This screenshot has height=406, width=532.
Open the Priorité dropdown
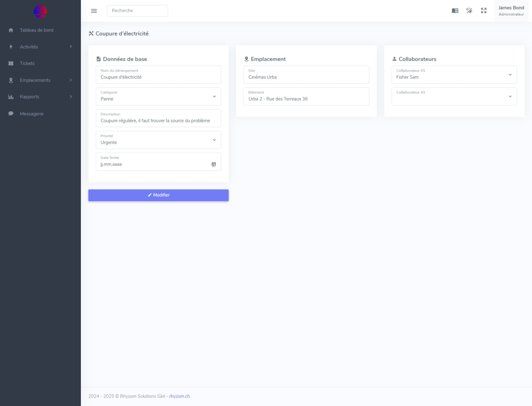tap(158, 140)
